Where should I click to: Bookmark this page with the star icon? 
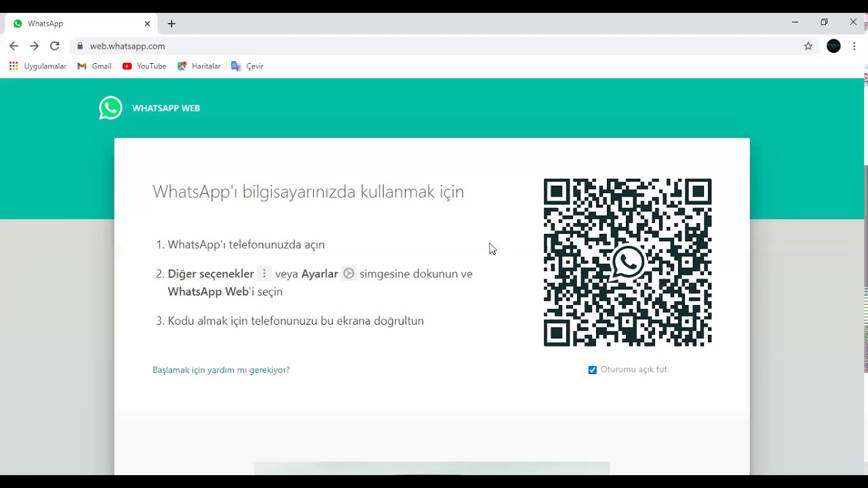click(808, 46)
